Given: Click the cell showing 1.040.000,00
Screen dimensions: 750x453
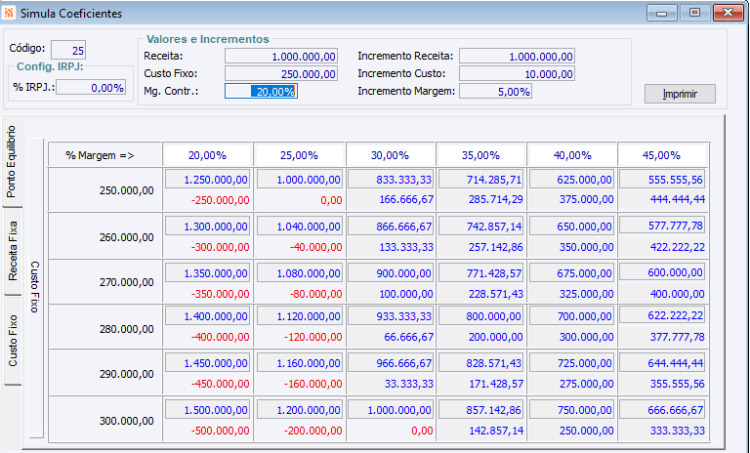Looking at the screenshot, I should click(x=300, y=227).
